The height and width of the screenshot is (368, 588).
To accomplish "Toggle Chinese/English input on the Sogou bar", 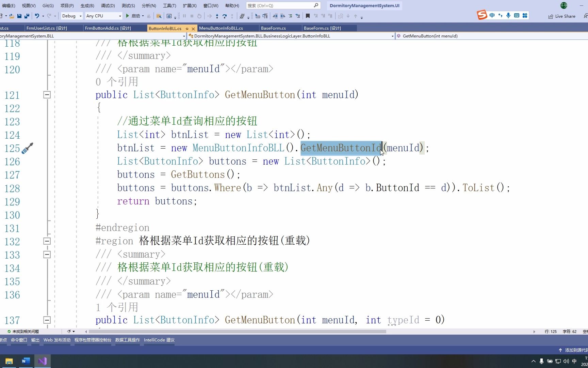I will coord(492,15).
